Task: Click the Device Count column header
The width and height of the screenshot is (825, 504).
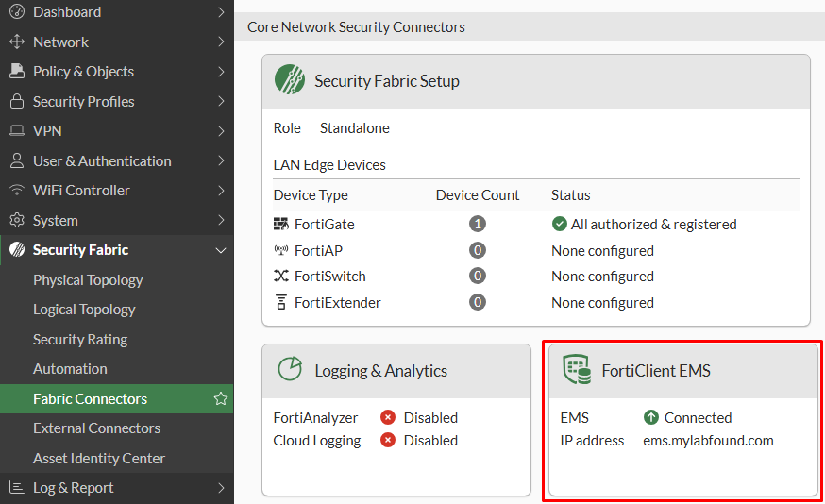Action: point(478,195)
